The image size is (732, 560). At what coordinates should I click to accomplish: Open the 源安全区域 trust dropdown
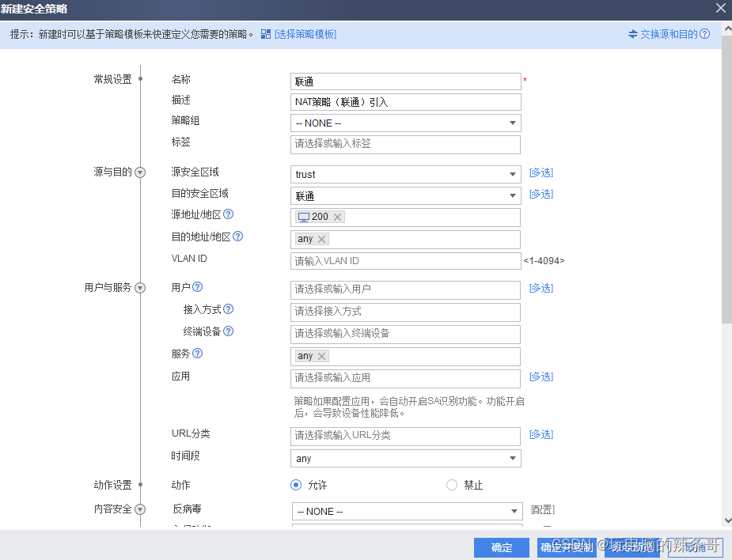[x=406, y=174]
